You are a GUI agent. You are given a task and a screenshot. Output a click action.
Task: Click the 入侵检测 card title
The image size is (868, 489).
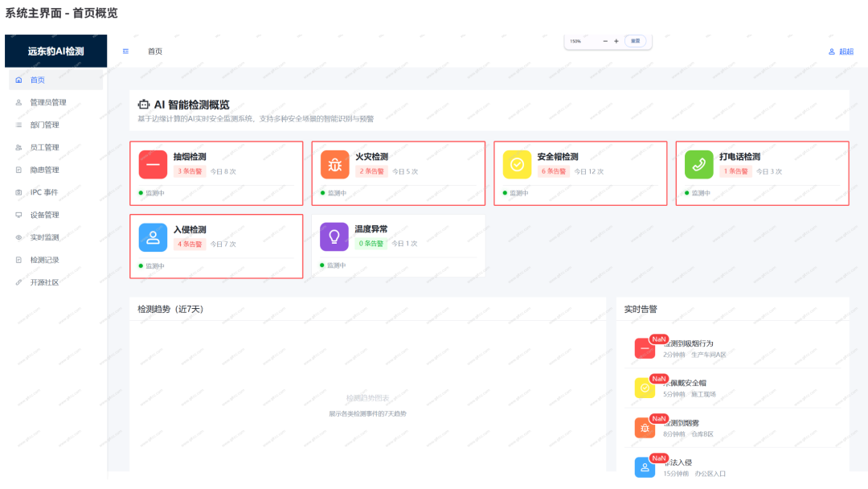190,229
